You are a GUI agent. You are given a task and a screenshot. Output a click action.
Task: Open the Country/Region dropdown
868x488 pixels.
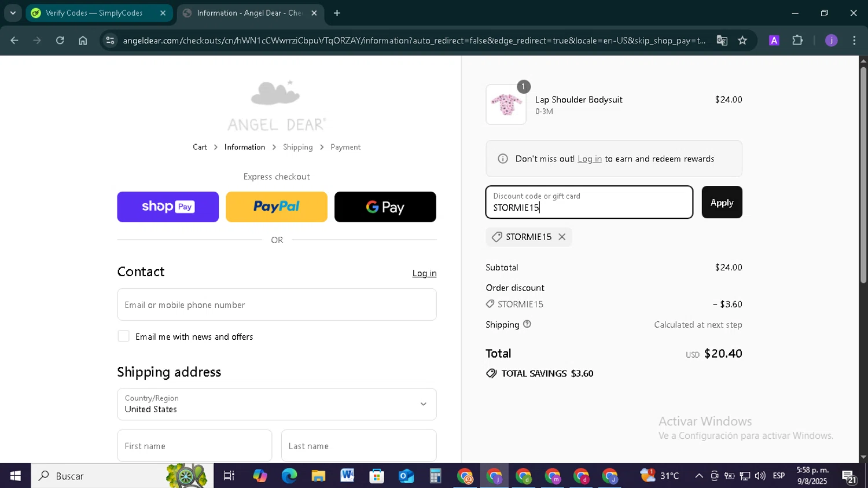point(277,404)
